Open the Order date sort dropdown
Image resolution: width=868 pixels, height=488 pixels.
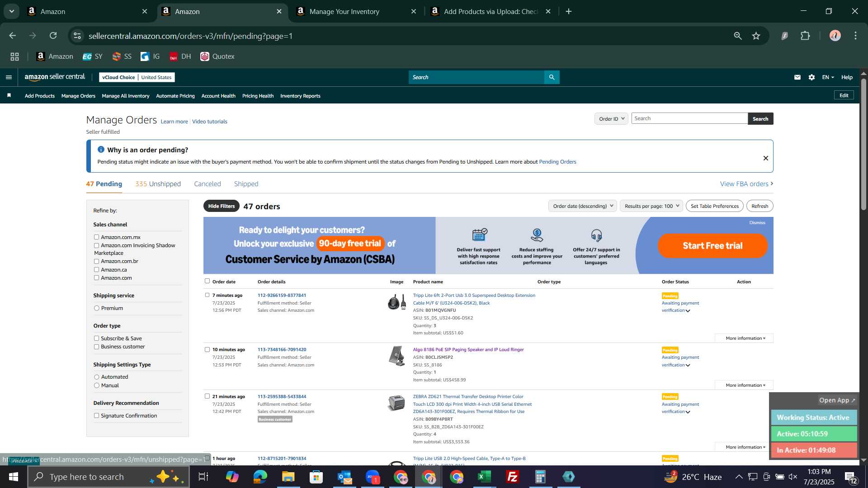583,206
